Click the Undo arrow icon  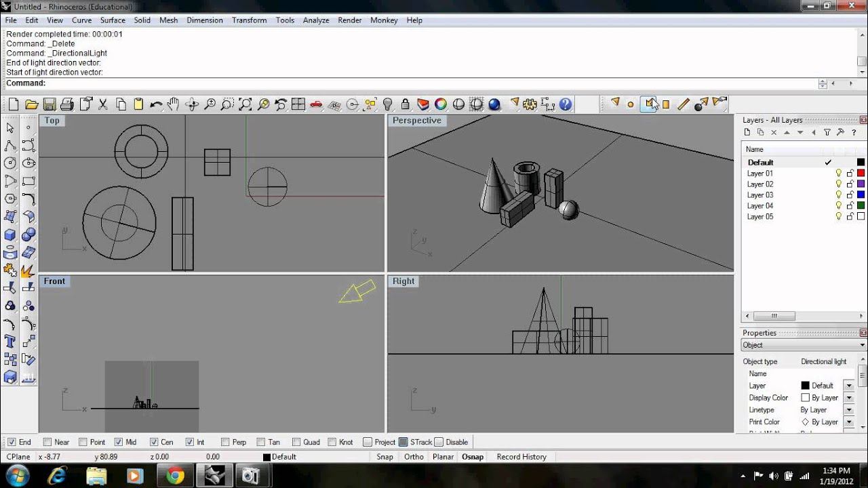point(156,104)
